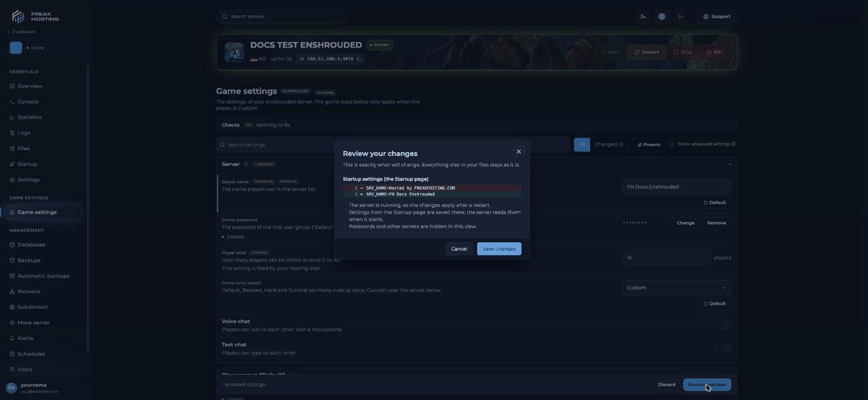
Task: Expand Details under Server password
Action: pos(233,237)
